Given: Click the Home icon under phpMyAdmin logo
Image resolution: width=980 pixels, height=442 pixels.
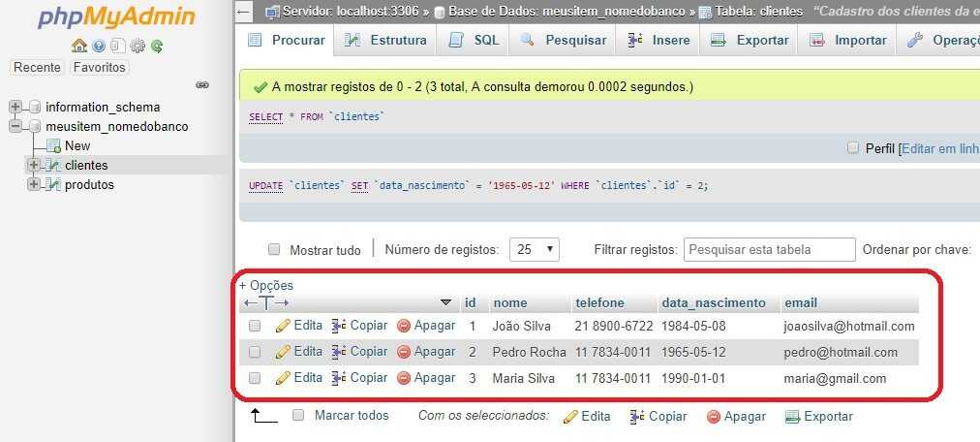Looking at the screenshot, I should coord(78,46).
